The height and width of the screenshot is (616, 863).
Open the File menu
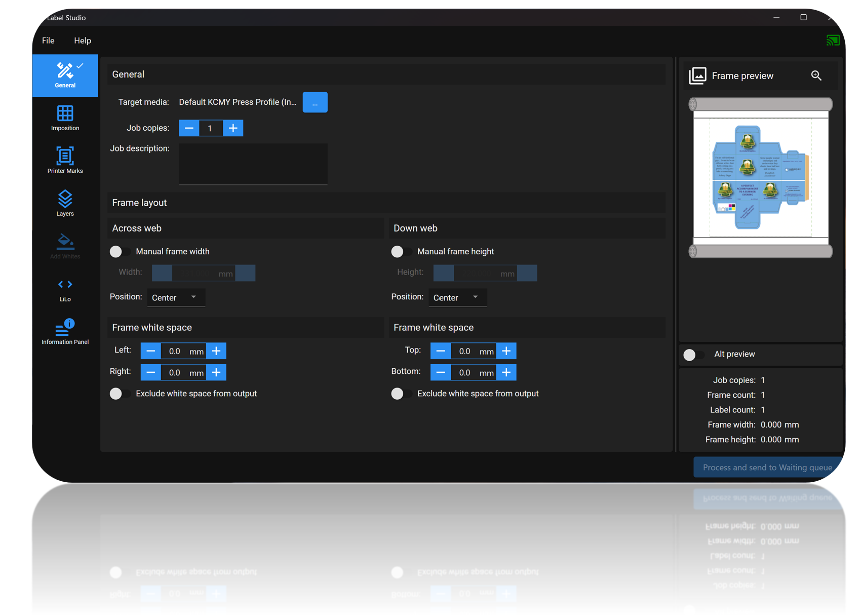tap(48, 41)
